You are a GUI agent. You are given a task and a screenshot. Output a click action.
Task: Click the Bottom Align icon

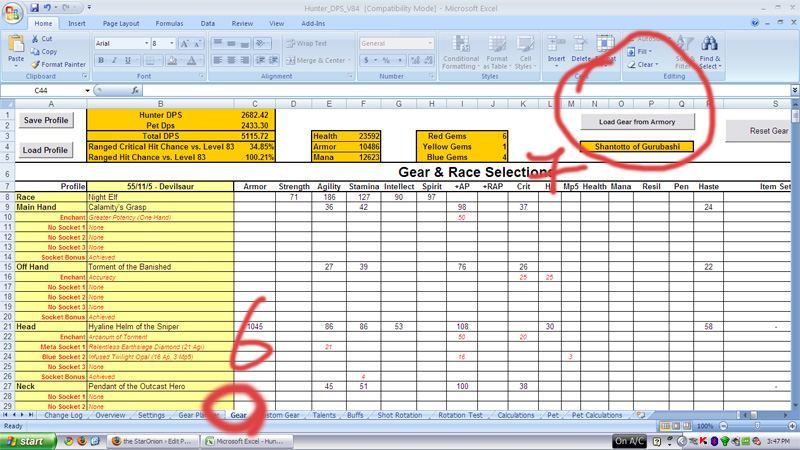coord(245,43)
